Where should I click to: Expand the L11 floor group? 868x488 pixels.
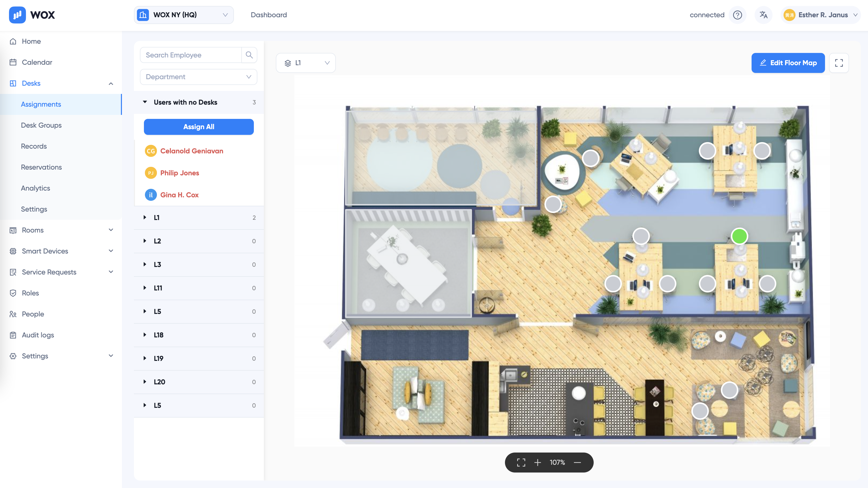coord(145,288)
